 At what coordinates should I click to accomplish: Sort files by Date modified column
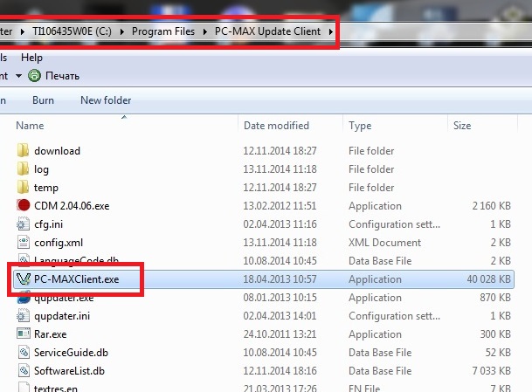pyautogui.click(x=276, y=126)
